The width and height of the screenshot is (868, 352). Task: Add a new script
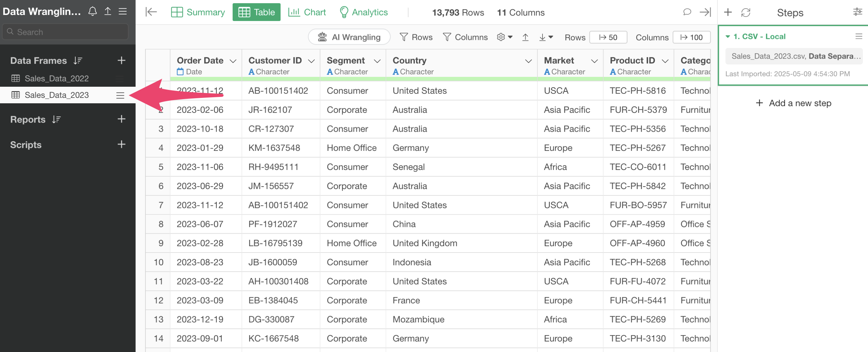(x=121, y=144)
